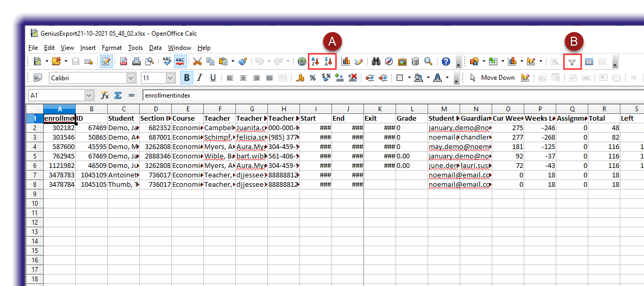Click the AutoFilter funnel icon
This screenshot has height=286, width=644.
(x=572, y=62)
